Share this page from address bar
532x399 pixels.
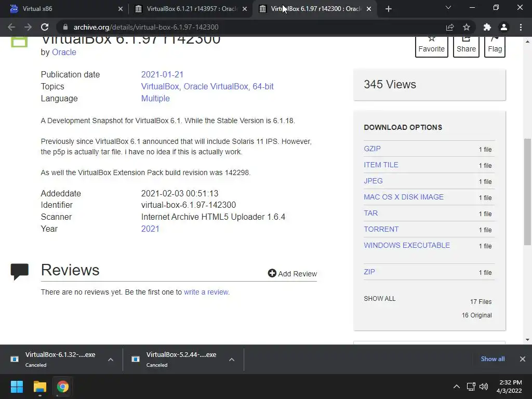[x=450, y=27]
